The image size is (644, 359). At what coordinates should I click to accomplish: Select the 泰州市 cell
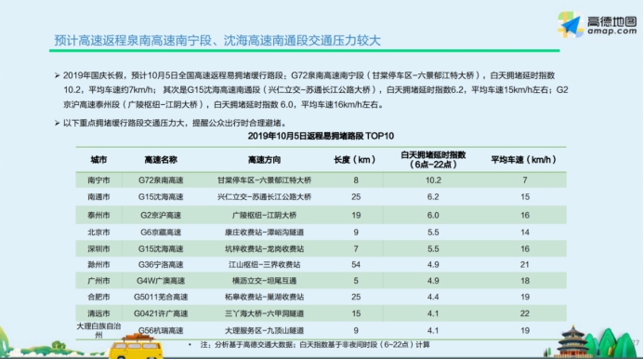[x=99, y=215]
